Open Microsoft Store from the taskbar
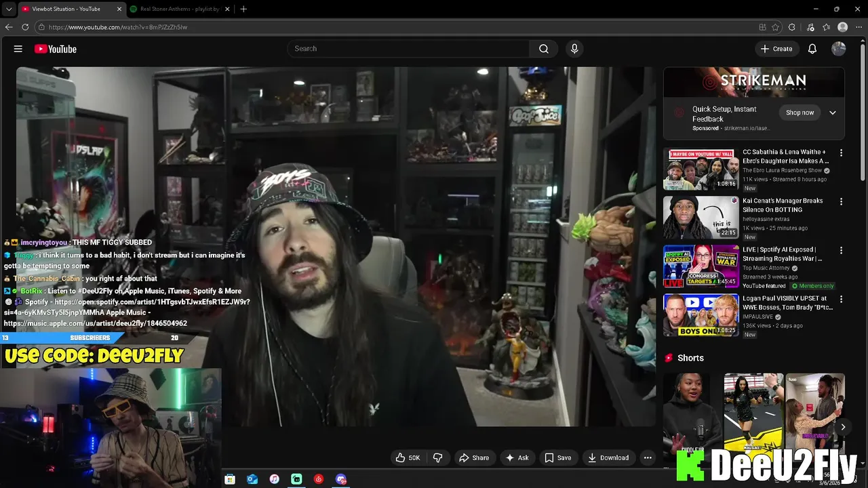 230,479
